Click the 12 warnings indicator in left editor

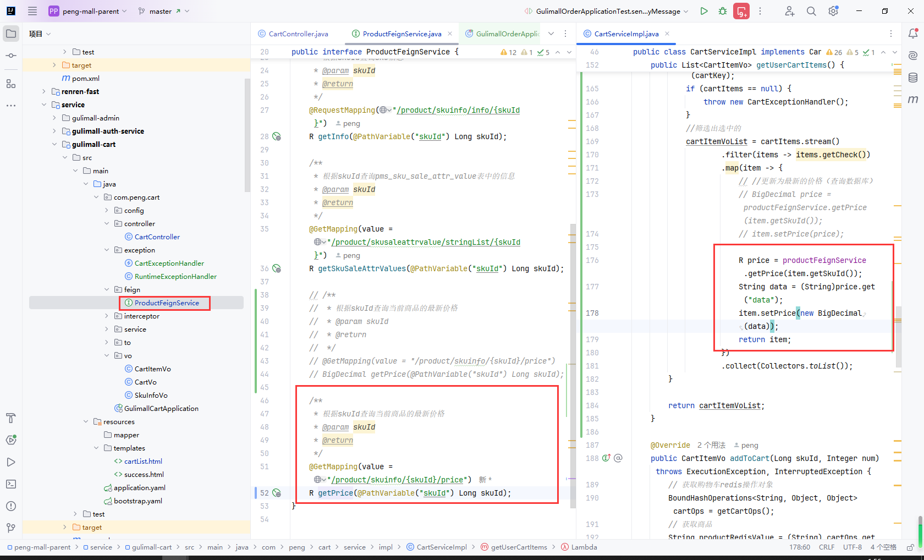[x=508, y=52]
